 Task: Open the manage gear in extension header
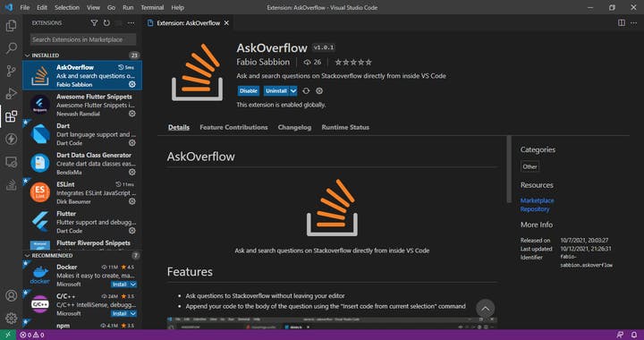pos(319,90)
